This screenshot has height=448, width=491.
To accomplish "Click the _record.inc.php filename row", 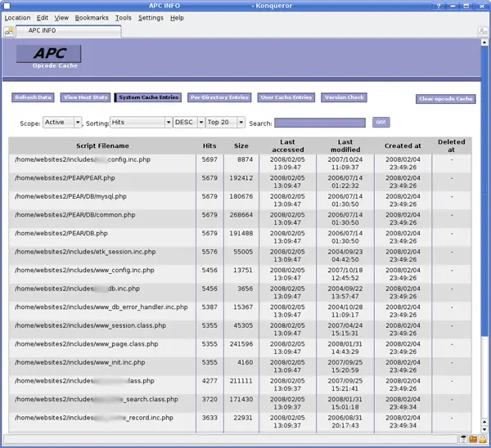I will [94, 418].
